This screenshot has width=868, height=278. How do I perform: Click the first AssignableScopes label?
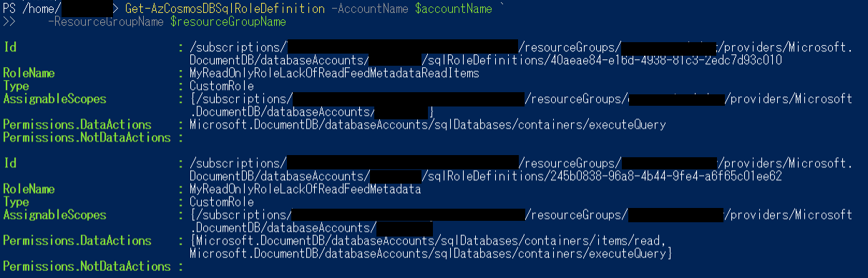tap(54, 99)
